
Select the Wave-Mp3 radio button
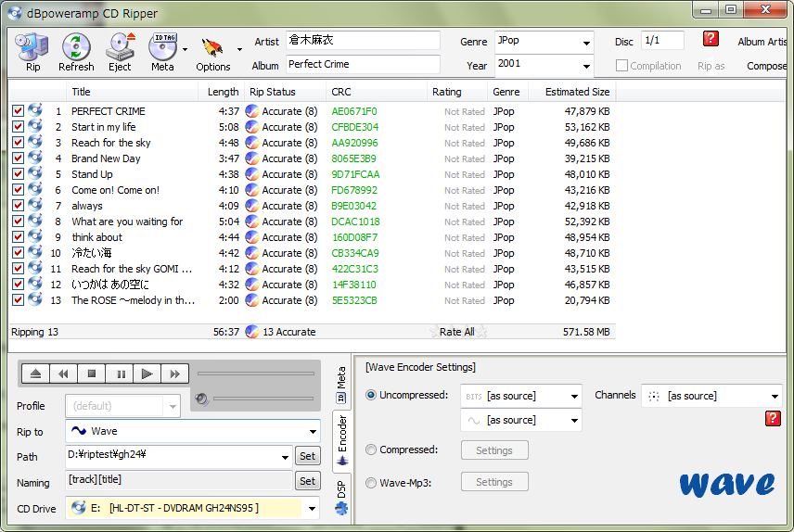371,483
